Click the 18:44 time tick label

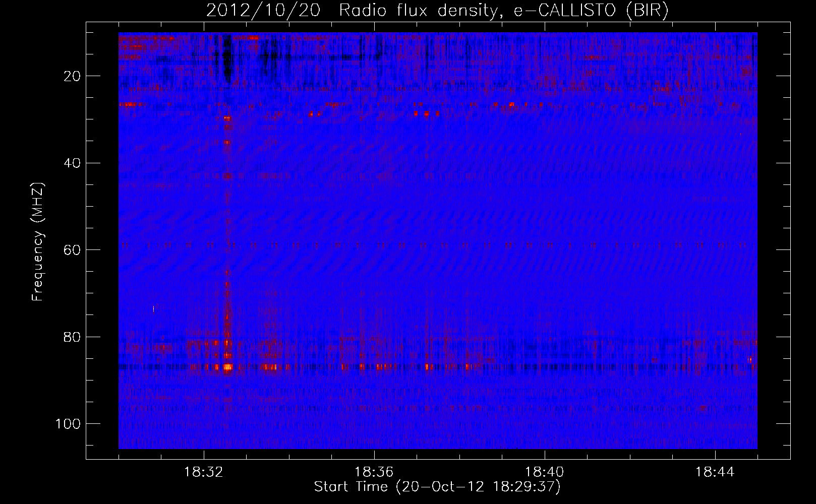tap(715, 472)
